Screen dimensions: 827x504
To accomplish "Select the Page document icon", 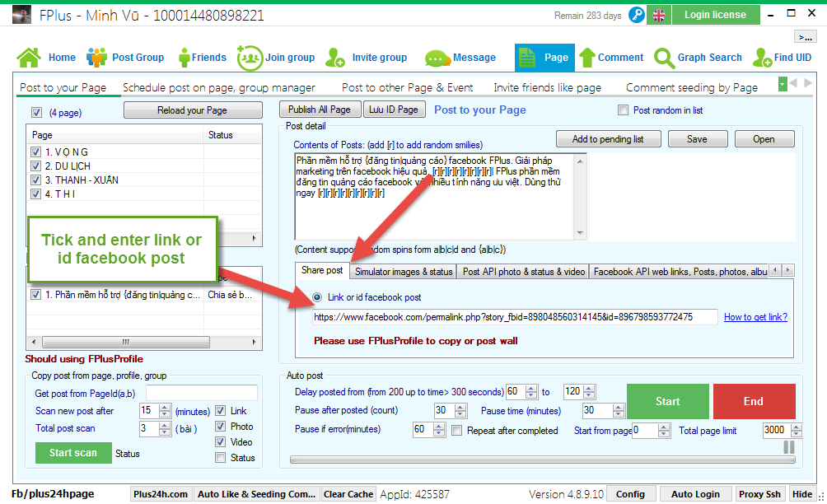I will (x=527, y=58).
